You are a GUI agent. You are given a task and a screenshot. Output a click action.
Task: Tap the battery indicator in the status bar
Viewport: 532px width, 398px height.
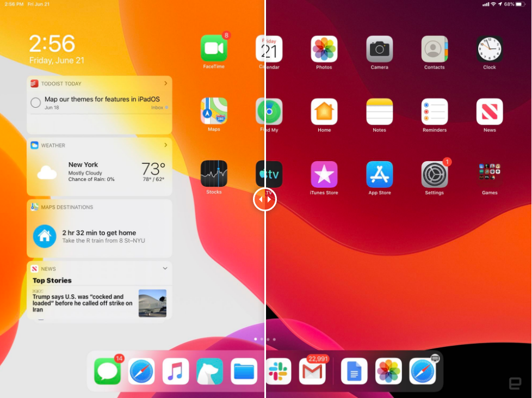(x=520, y=4)
